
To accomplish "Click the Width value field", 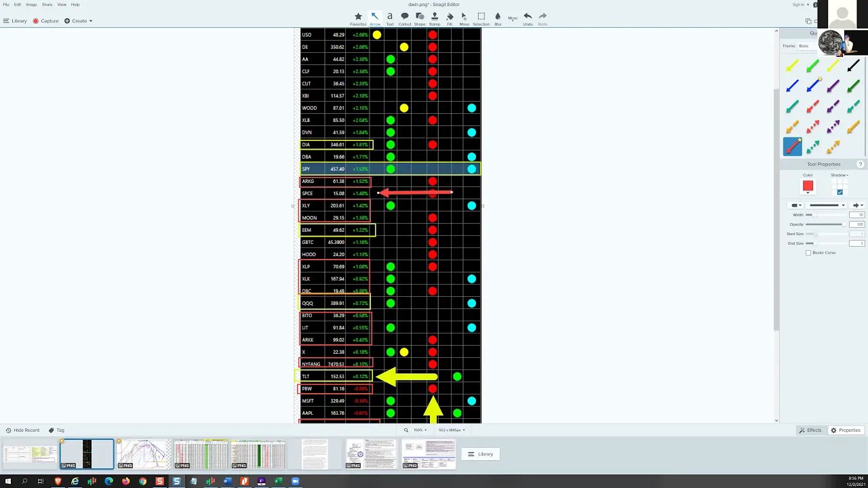I will (857, 215).
